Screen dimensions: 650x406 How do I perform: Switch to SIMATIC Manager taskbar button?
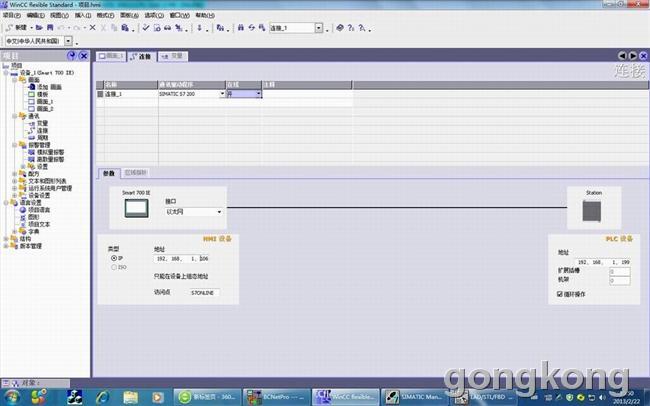(x=415, y=397)
